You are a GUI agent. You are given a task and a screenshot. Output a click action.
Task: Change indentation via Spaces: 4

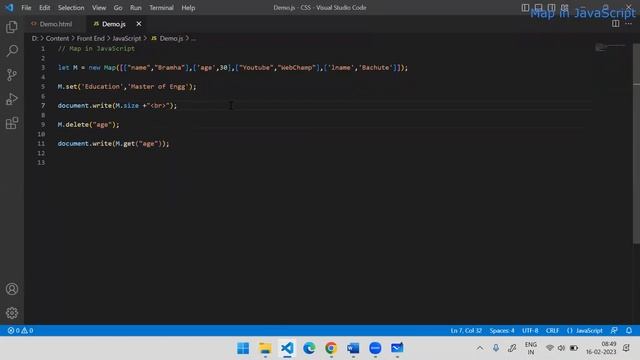pyautogui.click(x=502, y=330)
